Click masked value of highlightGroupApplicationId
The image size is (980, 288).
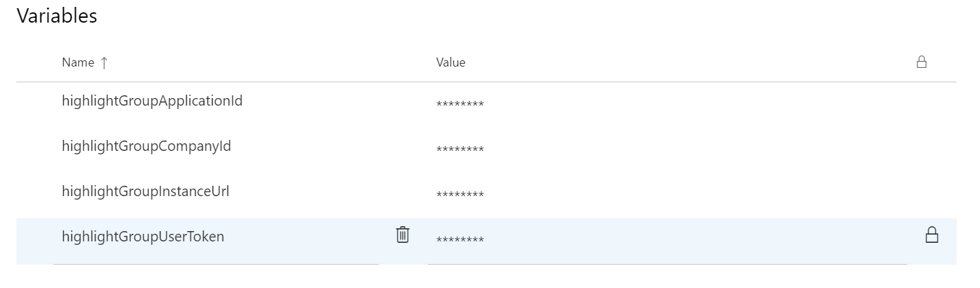tap(460, 105)
